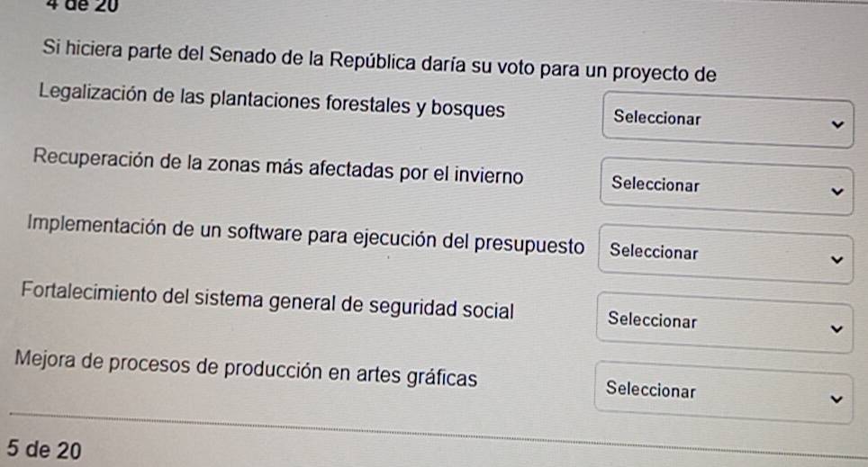Click the "5 de 20" question counter
This screenshot has height=467, width=868.
pyautogui.click(x=43, y=448)
